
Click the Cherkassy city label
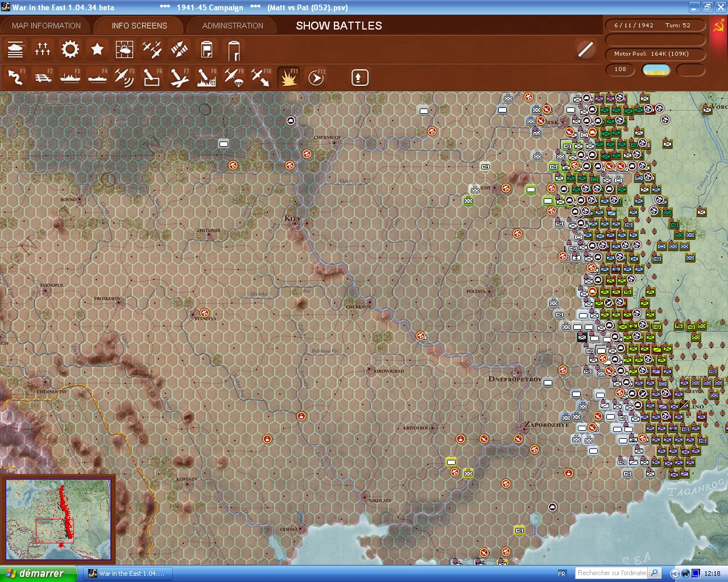point(358,307)
